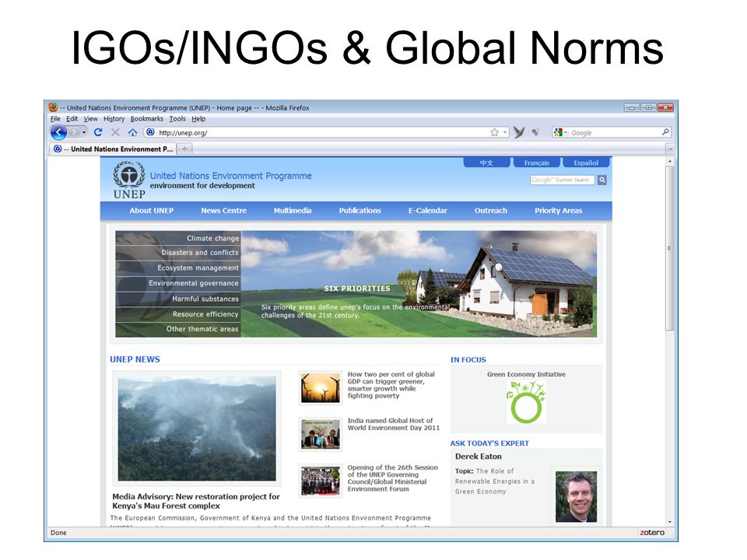
Task: Switch site language to Español
Action: coord(586,163)
